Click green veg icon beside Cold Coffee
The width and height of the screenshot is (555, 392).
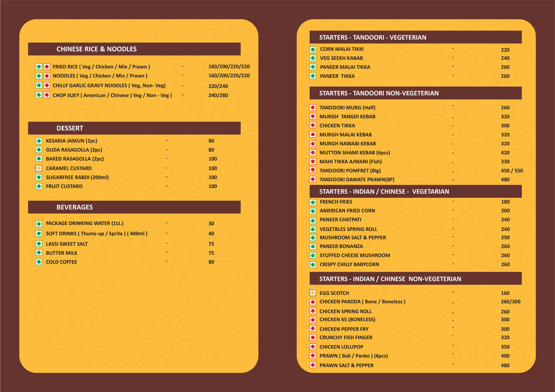click(39, 262)
